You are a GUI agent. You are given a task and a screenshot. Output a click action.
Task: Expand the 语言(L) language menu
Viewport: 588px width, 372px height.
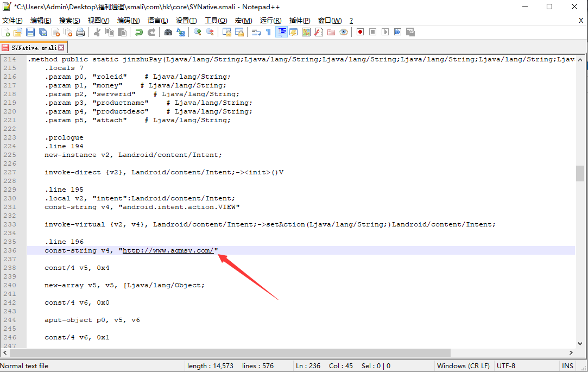[158, 21]
